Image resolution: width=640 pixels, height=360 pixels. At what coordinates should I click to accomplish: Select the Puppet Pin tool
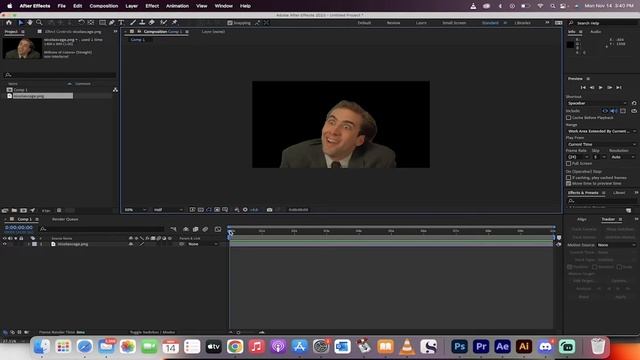175,23
